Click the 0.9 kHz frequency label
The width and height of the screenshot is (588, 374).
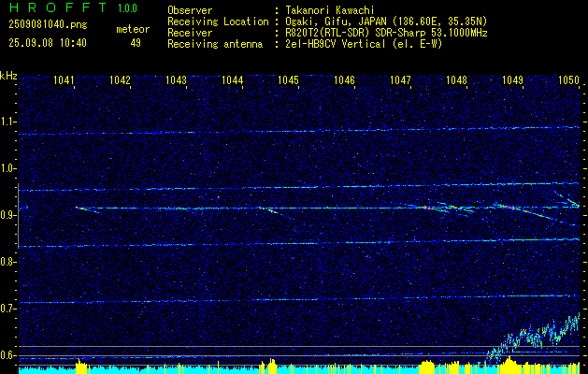(7, 215)
